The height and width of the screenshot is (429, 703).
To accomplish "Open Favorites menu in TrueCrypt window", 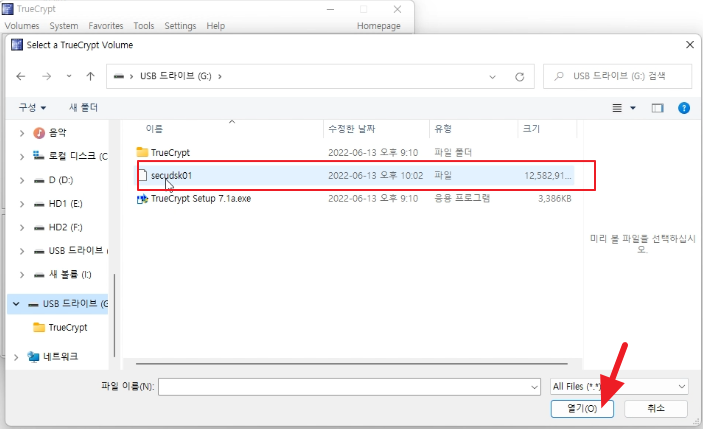I will point(106,26).
